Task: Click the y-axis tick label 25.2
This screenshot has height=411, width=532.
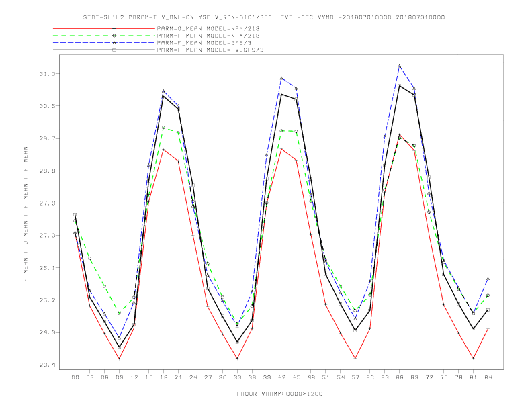Action: tap(46, 300)
